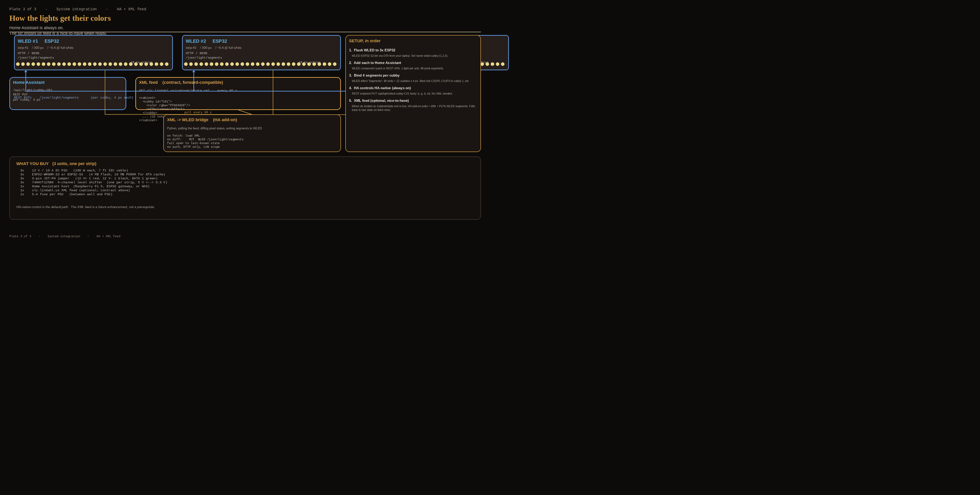This screenshot has height=495, width=980.
Task: Click the "WLED-ESP32-32.bin via OTA" description line
Action: pyautogui.click(x=400, y=56)
